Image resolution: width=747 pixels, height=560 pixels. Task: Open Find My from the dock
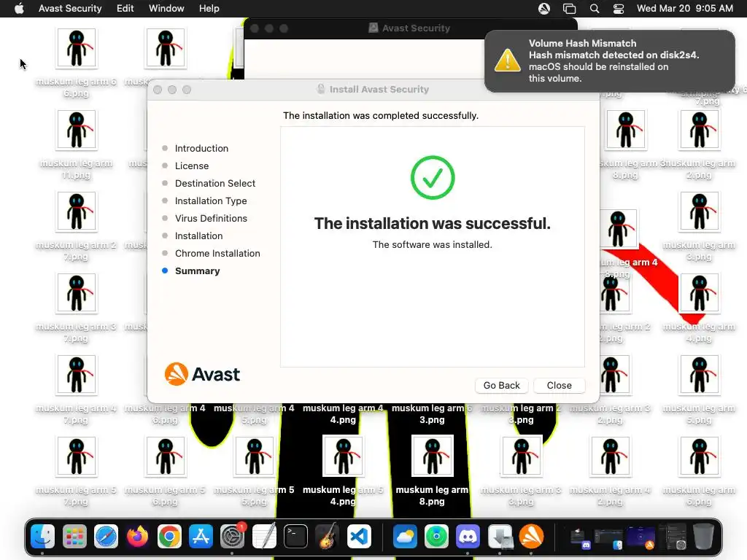point(436,537)
